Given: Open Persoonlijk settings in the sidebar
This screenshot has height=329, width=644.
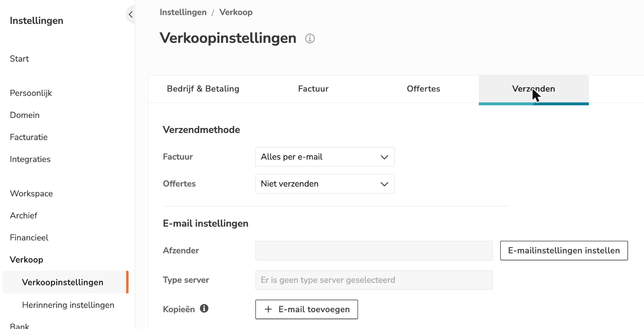Looking at the screenshot, I should [31, 93].
